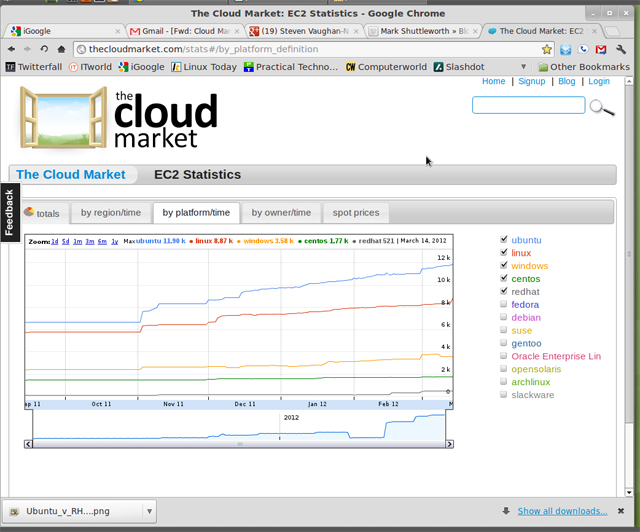Open the iGoogle bookmark
Image resolution: width=640 pixels, height=532 pixels.
click(x=141, y=67)
